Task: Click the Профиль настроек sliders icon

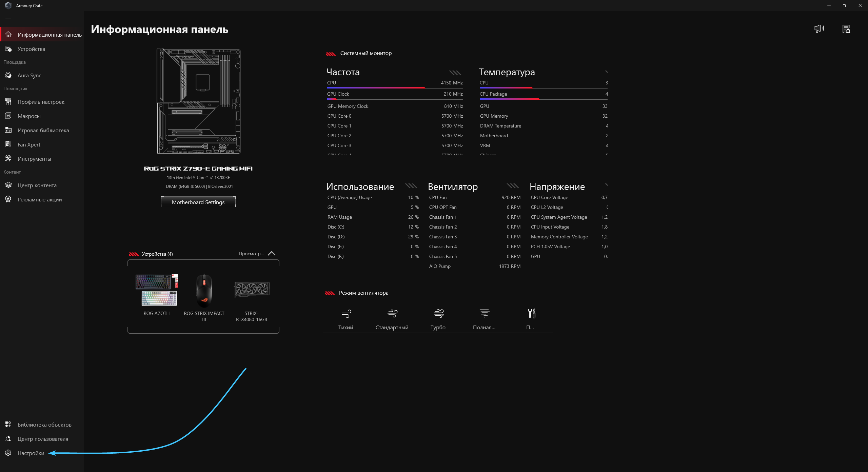Action: tap(8, 102)
